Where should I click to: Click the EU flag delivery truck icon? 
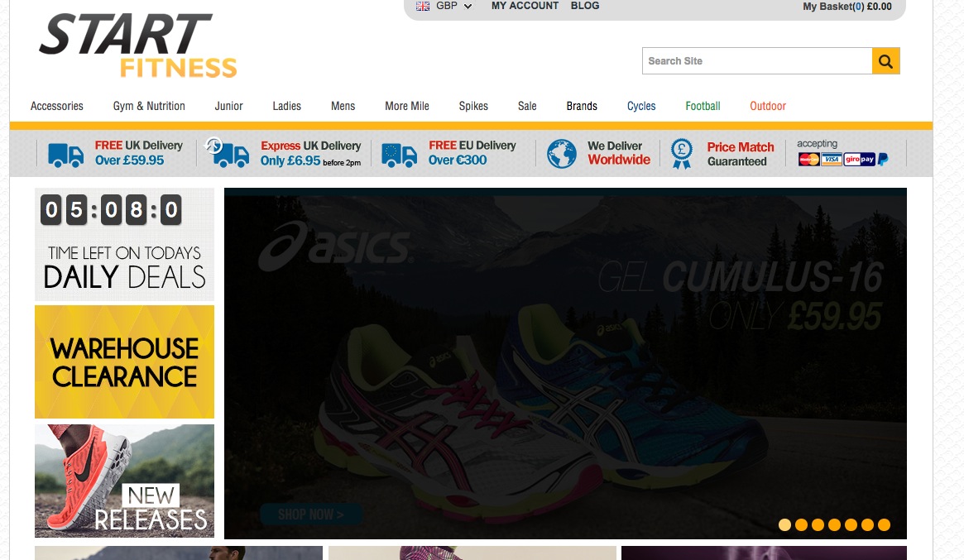pyautogui.click(x=399, y=155)
